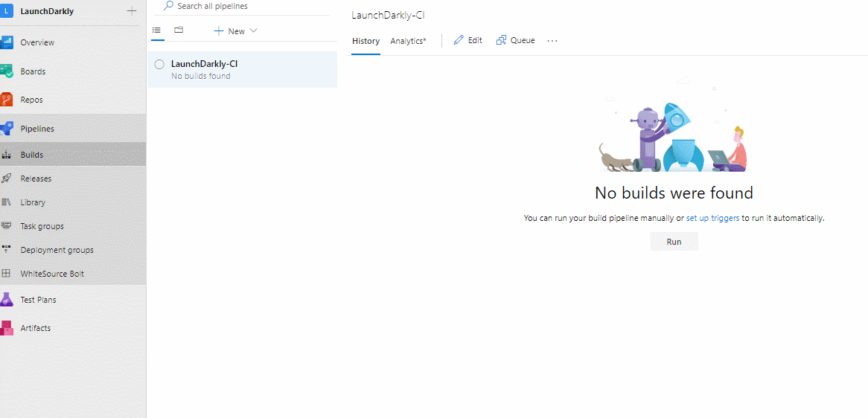Viewport: 868px width, 418px height.
Task: Select the Overview menu item label
Action: pyautogui.click(x=38, y=42)
